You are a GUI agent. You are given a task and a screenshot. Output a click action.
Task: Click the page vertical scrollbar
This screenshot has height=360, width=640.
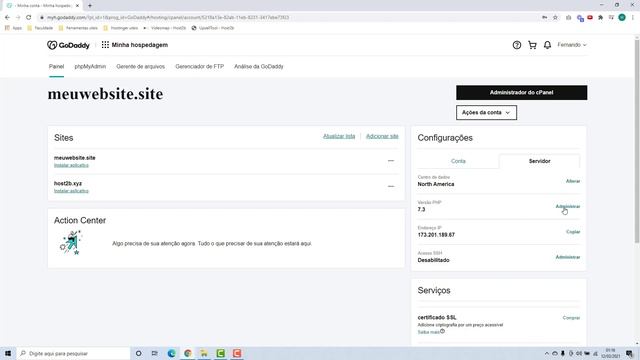[637, 141]
